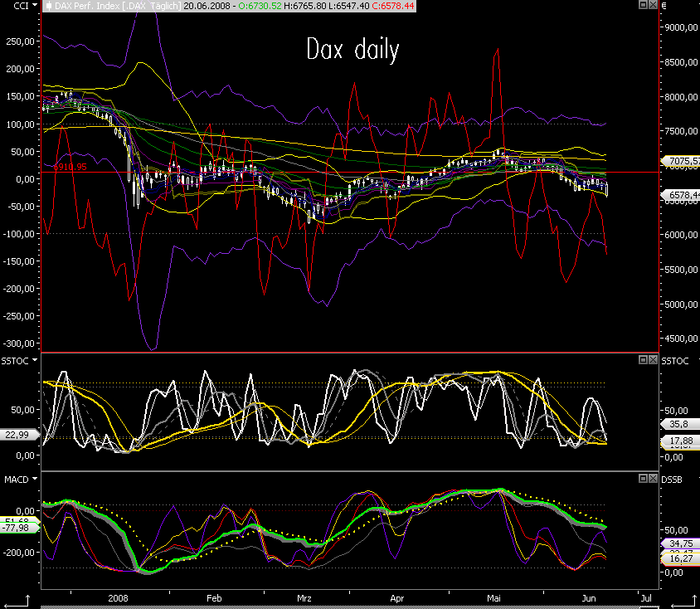Click the 35,8 SSTOC value marker
This screenshot has height=609, width=700.
pyautogui.click(x=678, y=424)
